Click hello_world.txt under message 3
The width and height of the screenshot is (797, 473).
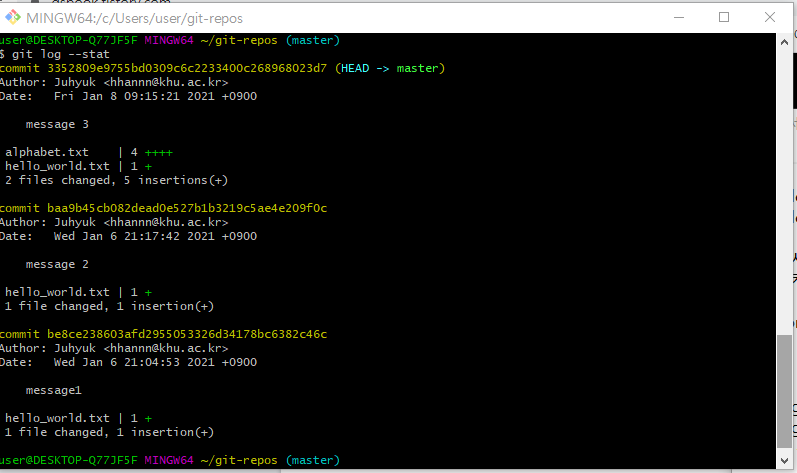(57, 166)
